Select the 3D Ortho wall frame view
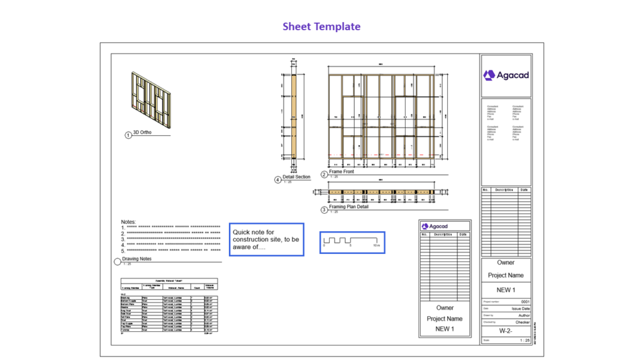Screen dimensions: 644x362 pos(151,100)
